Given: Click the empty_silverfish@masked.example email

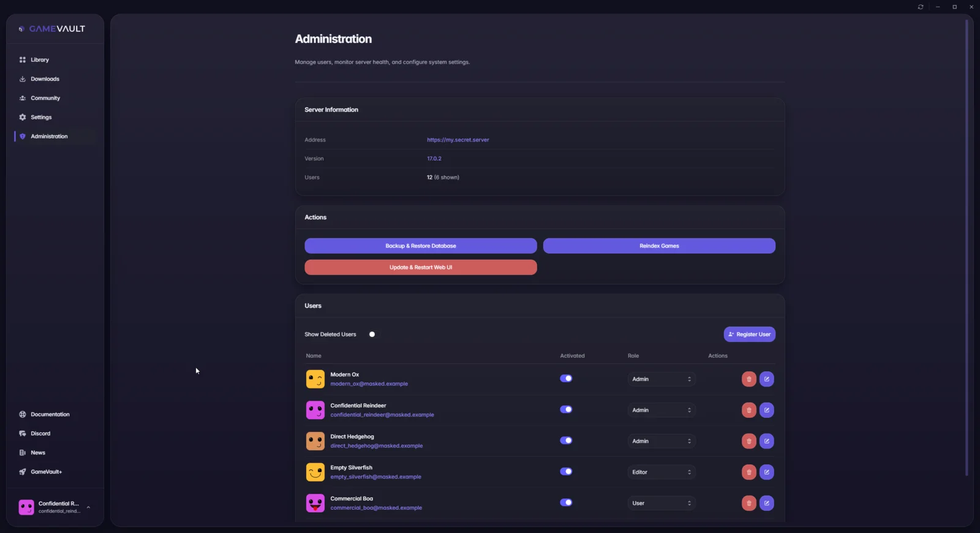Looking at the screenshot, I should click(375, 477).
